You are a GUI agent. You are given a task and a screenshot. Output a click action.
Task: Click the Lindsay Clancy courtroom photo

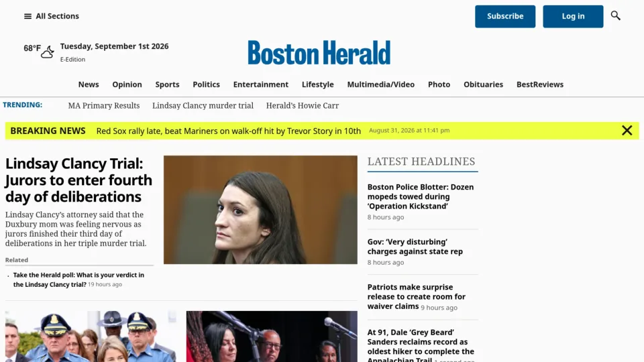tap(260, 210)
